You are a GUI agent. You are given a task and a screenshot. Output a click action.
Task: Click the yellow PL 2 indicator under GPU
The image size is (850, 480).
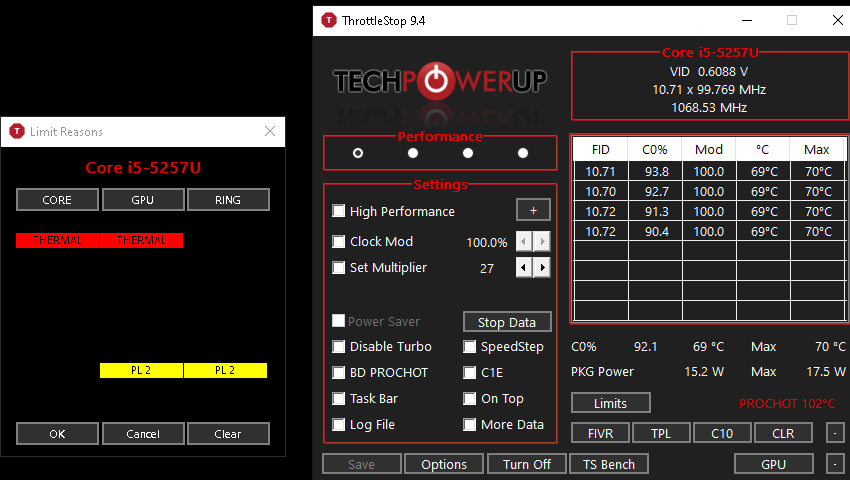click(x=141, y=370)
